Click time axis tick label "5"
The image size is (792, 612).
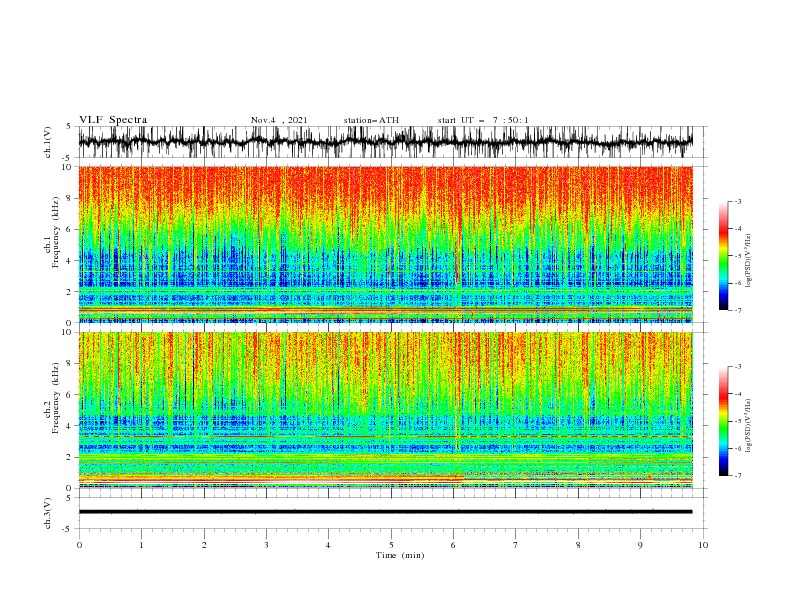[391, 545]
